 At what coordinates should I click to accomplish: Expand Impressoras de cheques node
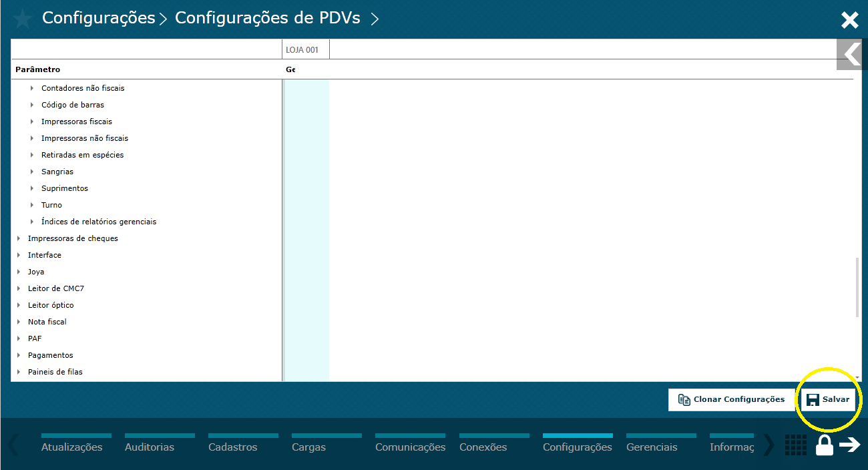click(x=18, y=238)
